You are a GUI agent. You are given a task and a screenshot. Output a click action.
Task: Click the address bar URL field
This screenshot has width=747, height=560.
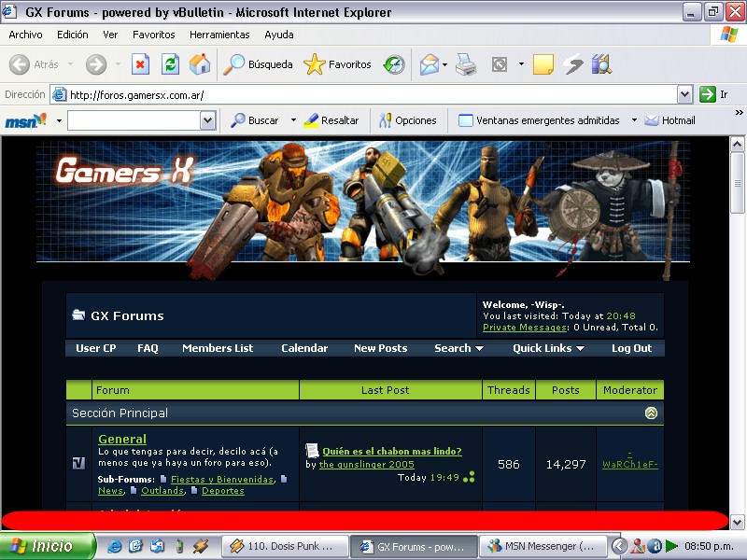point(364,95)
